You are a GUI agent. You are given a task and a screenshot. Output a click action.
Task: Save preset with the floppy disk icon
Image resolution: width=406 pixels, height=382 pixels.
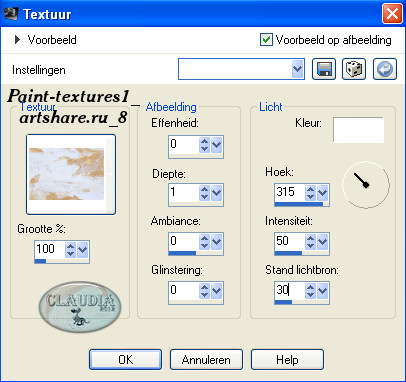[x=324, y=69]
